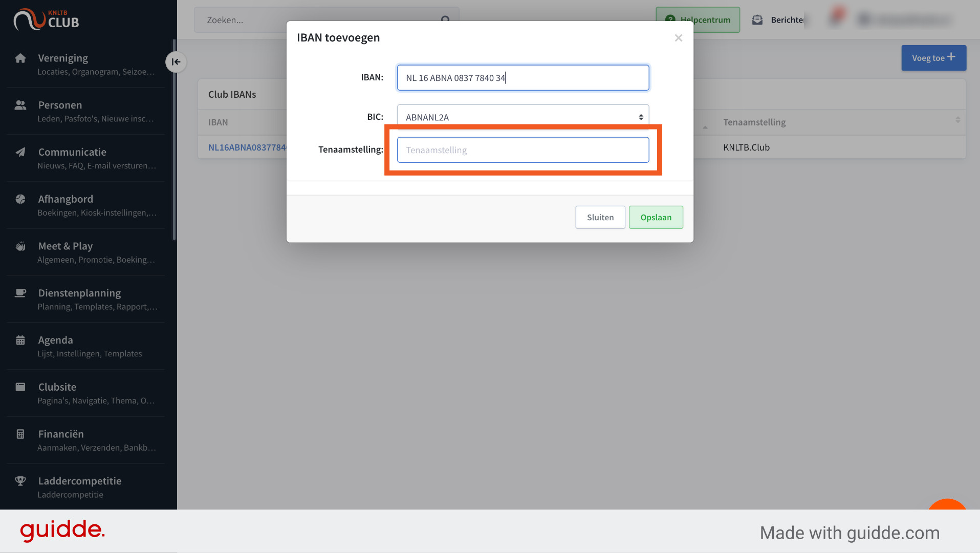Sort by Tenaamstelling column arrows
Screen dimensions: 980x553
tap(957, 120)
